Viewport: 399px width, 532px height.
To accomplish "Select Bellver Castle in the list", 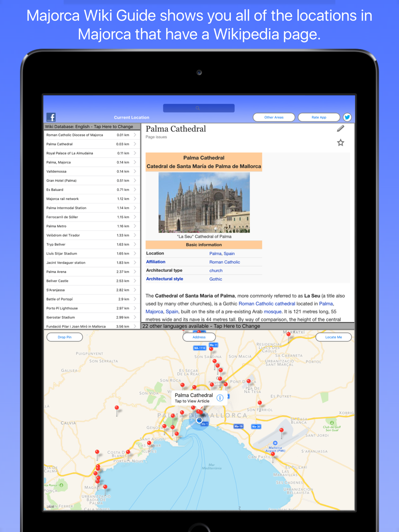I will [x=92, y=281].
